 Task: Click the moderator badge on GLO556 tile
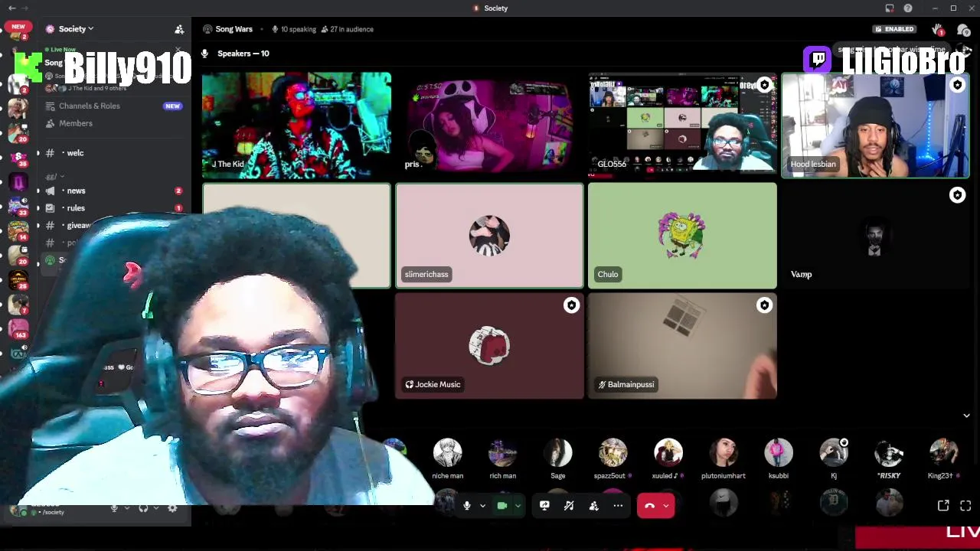point(764,85)
